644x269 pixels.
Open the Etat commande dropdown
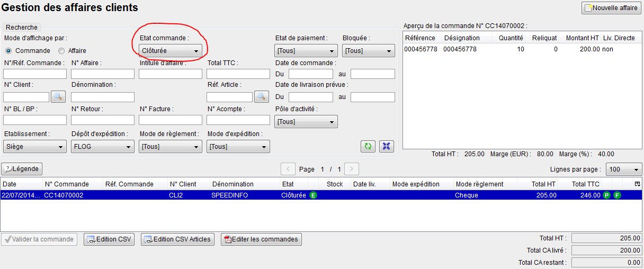[171, 51]
